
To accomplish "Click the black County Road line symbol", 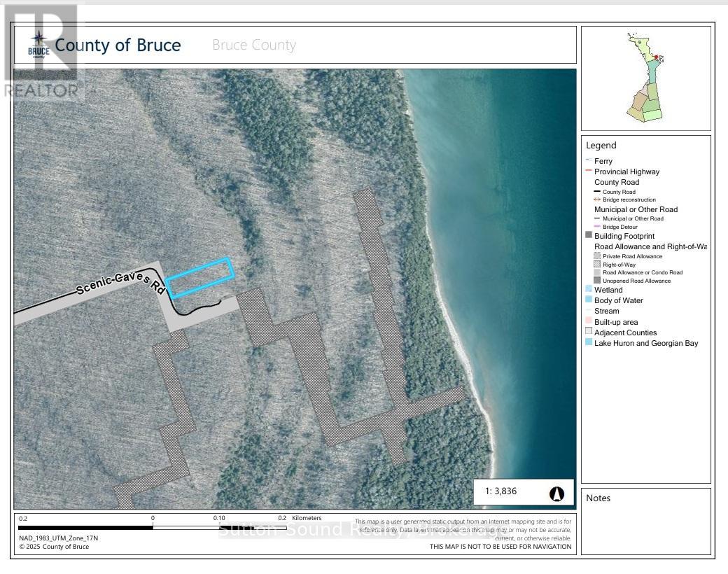I will click(597, 192).
